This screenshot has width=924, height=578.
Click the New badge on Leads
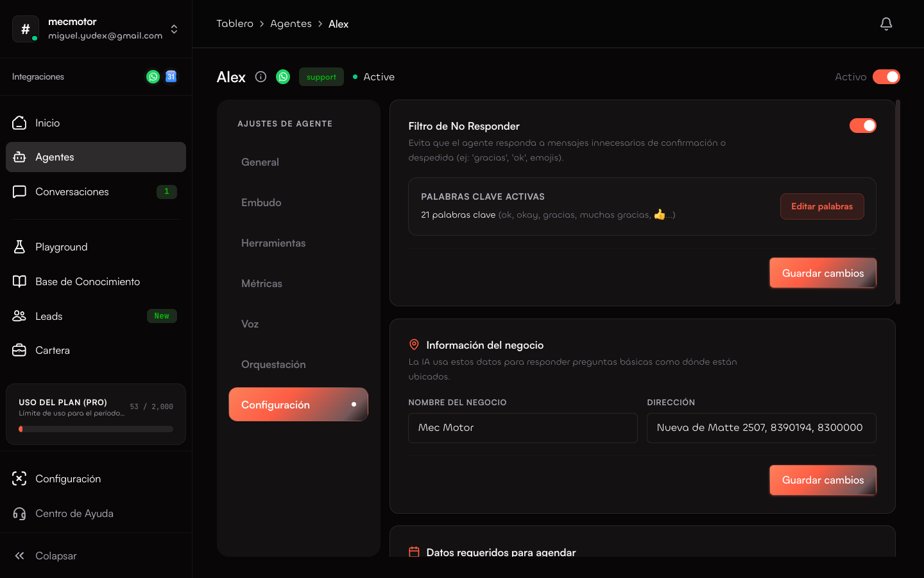point(162,316)
